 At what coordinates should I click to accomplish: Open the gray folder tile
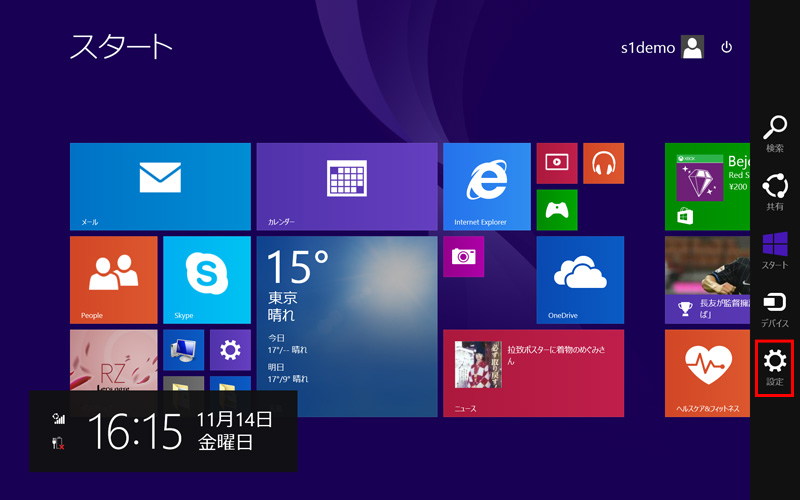pyautogui.click(x=184, y=384)
